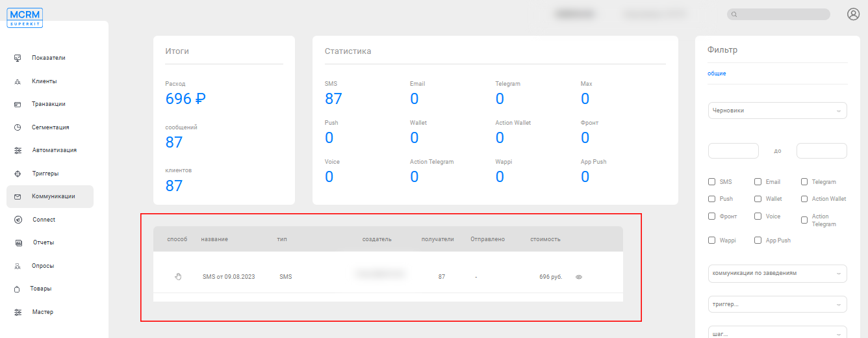Open the Черновики dropdown
Screen dimensions: 868x338
point(777,110)
